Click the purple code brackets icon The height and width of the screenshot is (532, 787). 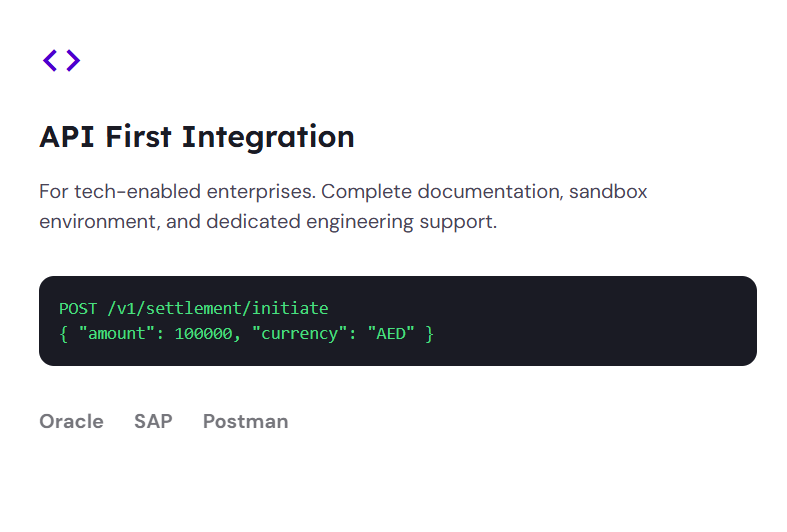(61, 60)
